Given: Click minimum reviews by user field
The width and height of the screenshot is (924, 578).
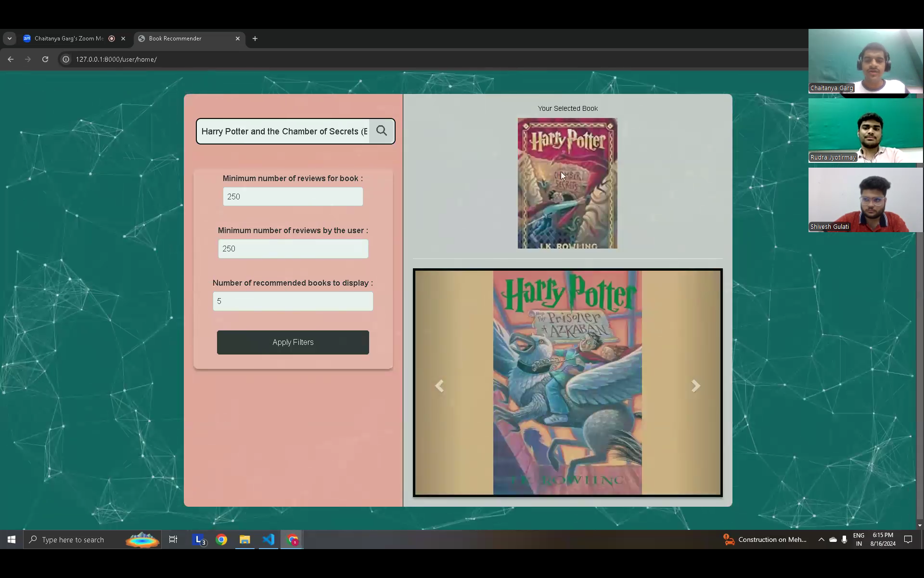Looking at the screenshot, I should (293, 249).
